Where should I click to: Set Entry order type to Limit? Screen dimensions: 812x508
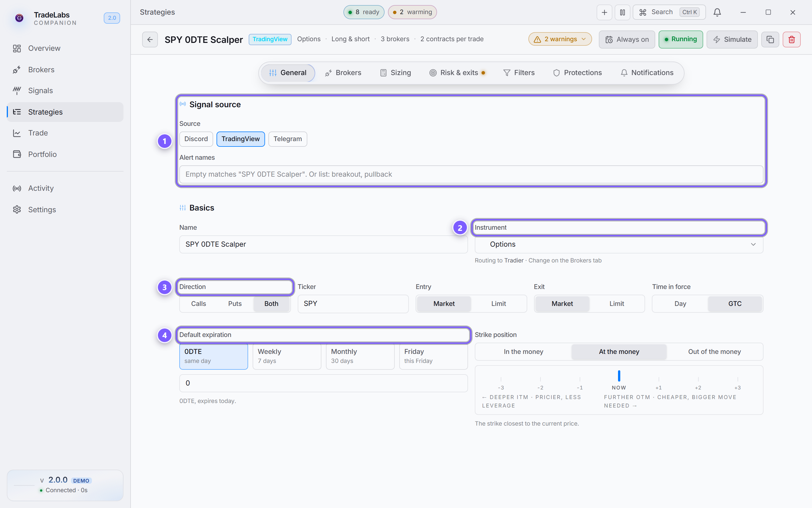(498, 303)
